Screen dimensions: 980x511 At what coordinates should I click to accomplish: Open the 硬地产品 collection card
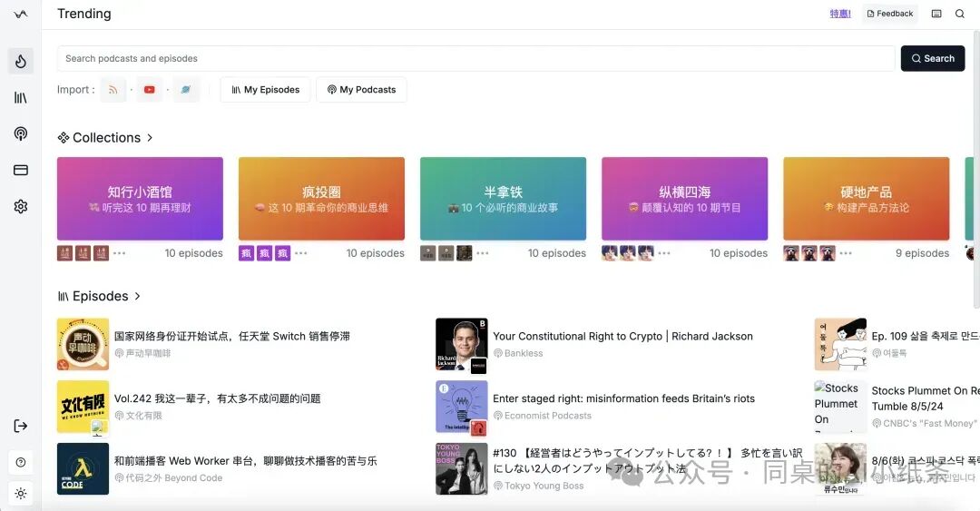pyautogui.click(x=867, y=198)
